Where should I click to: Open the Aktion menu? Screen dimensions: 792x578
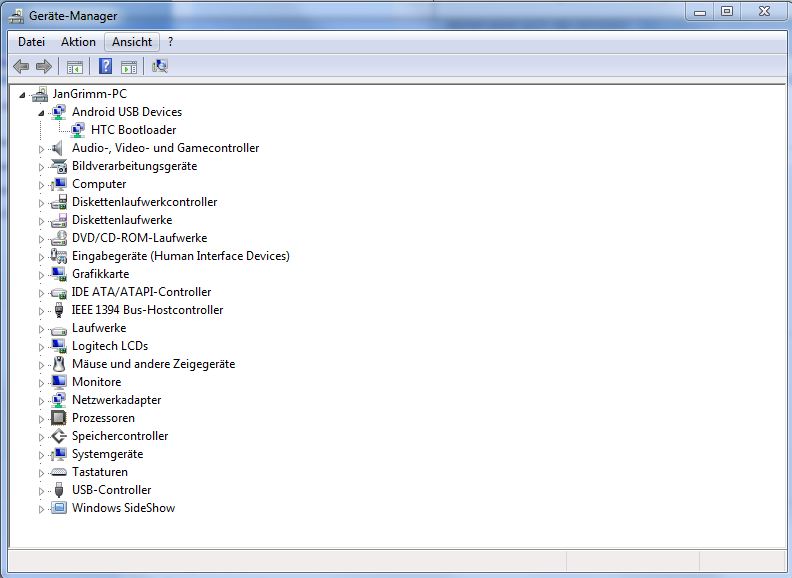(x=78, y=42)
